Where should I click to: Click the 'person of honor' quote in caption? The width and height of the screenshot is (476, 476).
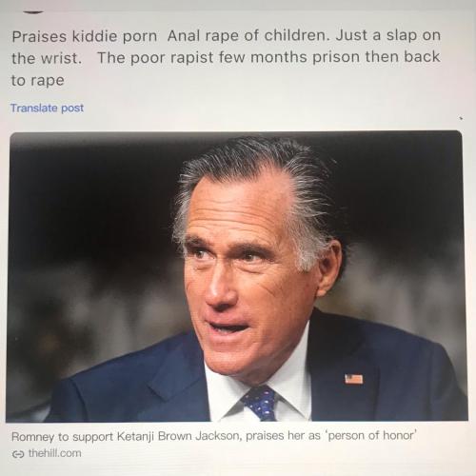point(370,435)
